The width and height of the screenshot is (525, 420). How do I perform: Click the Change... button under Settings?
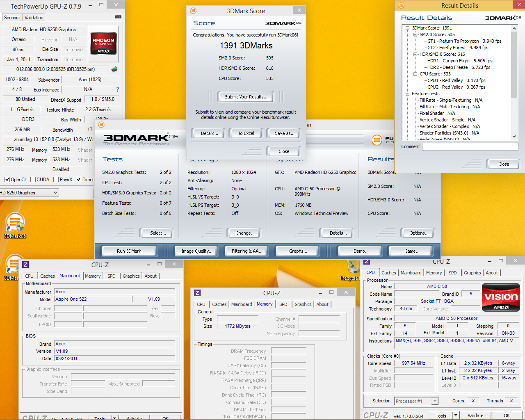(245, 233)
